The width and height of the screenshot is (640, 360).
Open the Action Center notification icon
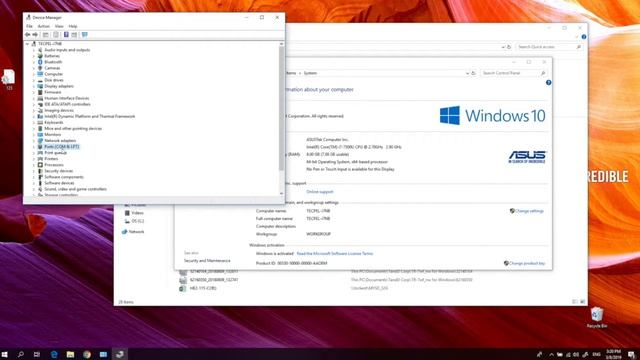(x=631, y=354)
